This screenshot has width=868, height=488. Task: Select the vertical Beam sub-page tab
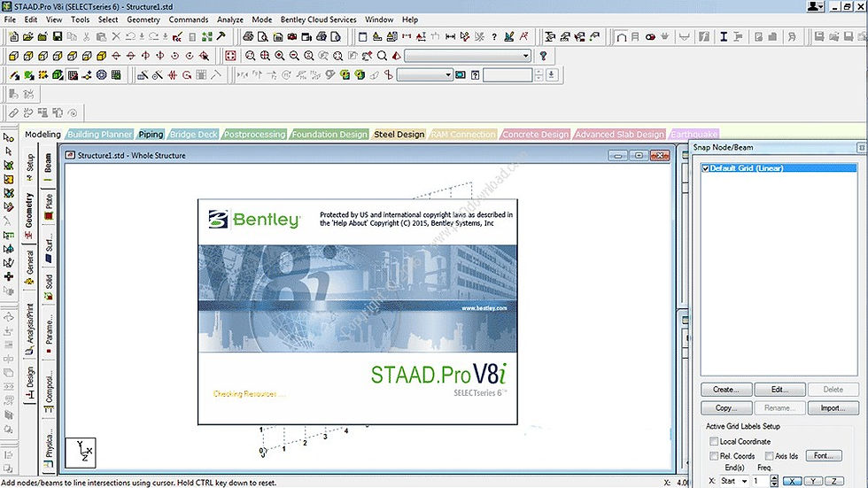tap(48, 167)
